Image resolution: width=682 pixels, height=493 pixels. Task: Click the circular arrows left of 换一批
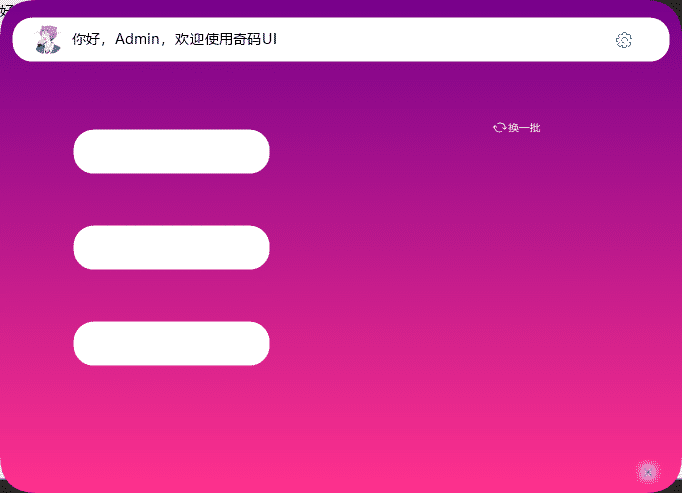click(x=499, y=128)
